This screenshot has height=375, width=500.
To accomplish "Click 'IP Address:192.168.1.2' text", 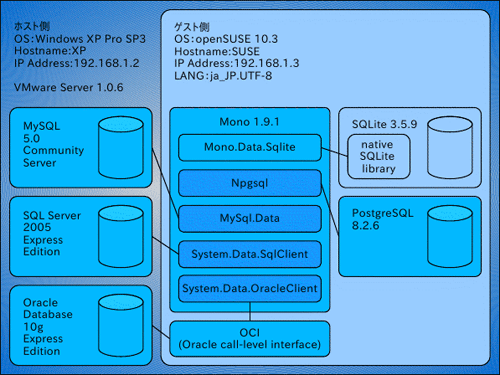I will (76, 63).
